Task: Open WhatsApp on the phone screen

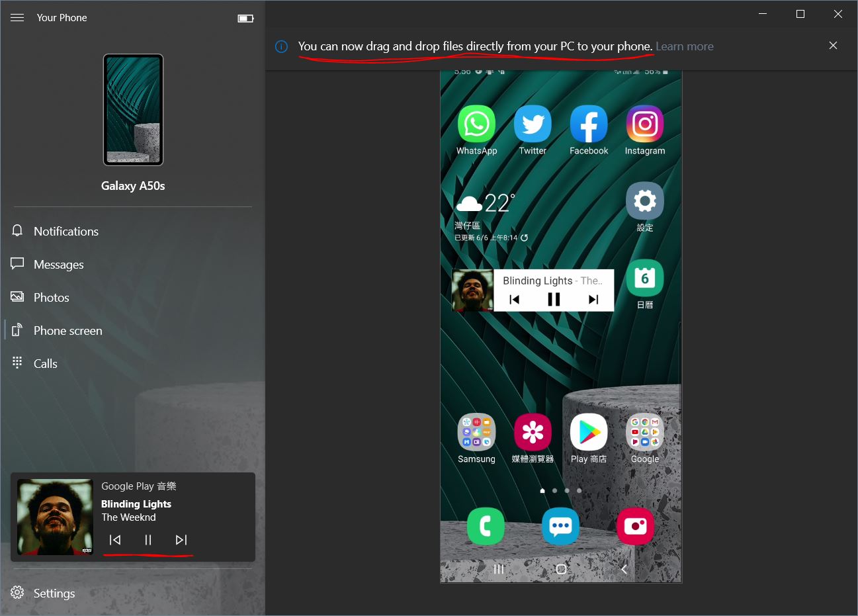Action: pyautogui.click(x=476, y=130)
